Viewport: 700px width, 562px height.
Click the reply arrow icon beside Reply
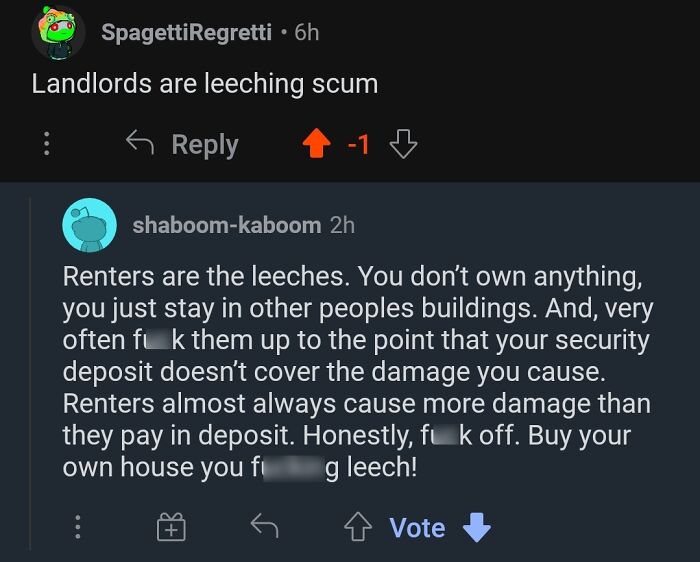point(139,144)
